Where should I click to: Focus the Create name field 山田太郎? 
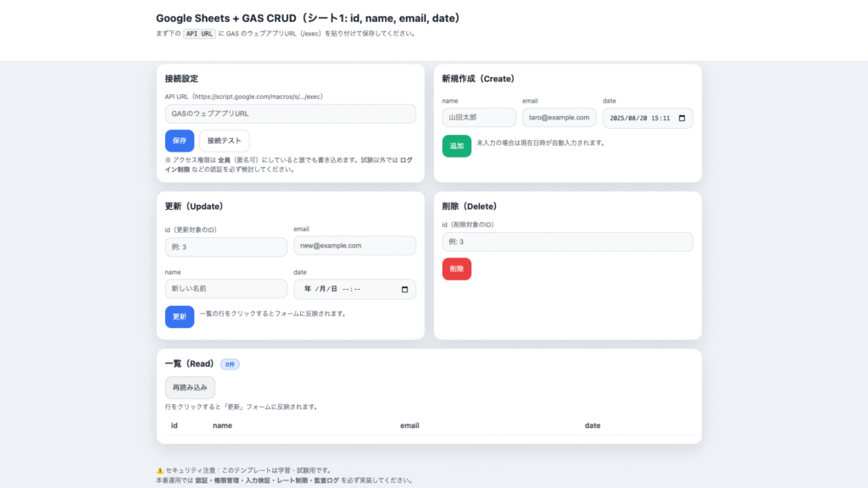coord(479,117)
